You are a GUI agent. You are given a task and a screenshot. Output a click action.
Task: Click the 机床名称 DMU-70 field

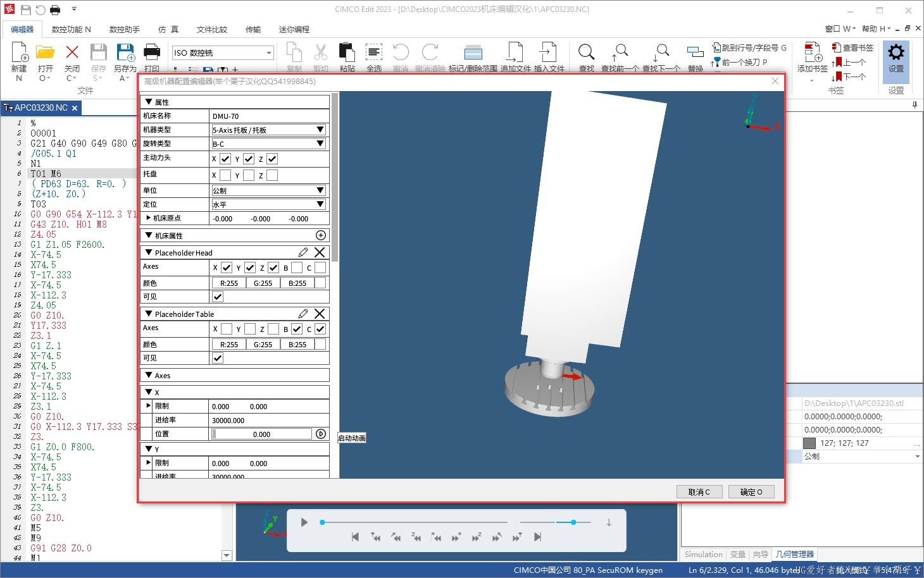click(x=269, y=116)
